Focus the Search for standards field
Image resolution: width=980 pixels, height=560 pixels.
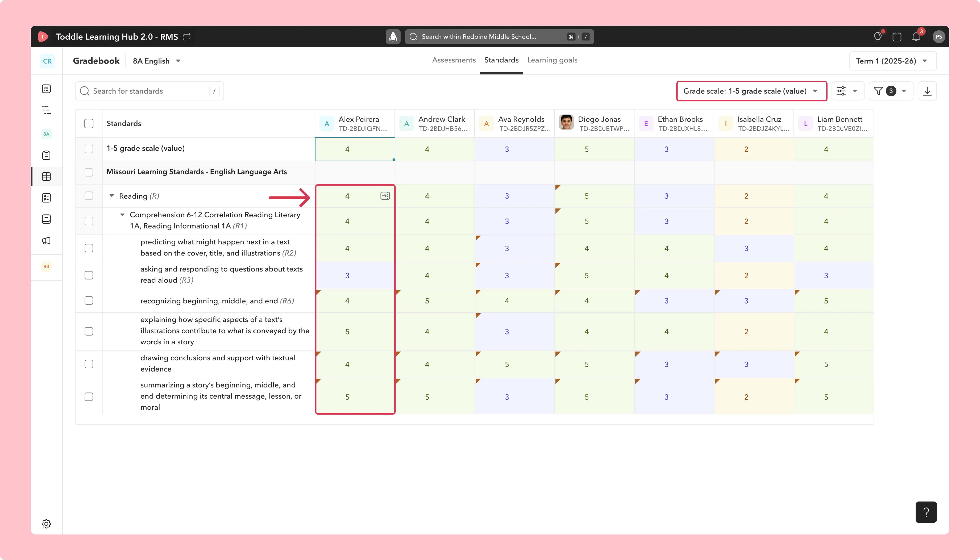150,91
